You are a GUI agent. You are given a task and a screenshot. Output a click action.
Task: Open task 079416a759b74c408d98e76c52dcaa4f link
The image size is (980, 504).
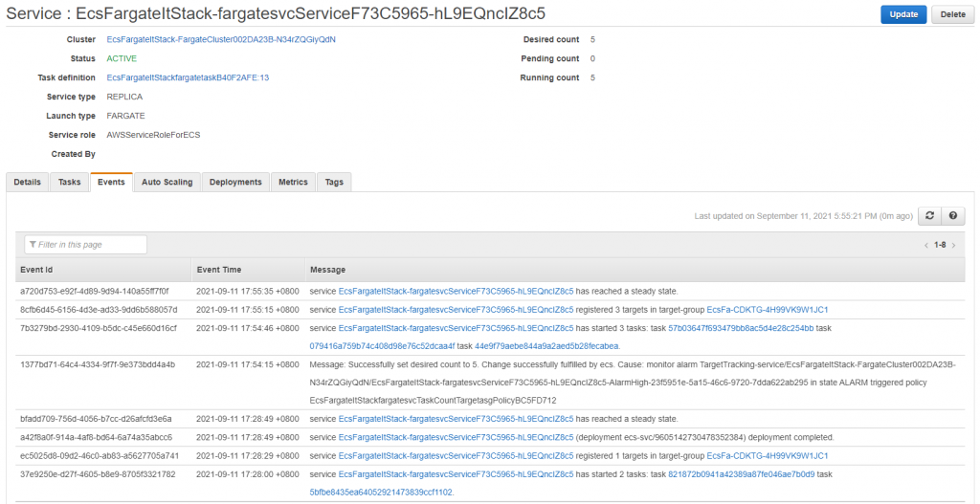pyautogui.click(x=382, y=345)
